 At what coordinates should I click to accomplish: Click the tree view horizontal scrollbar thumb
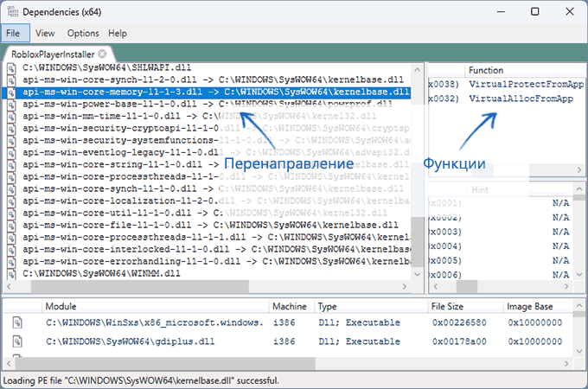point(139,287)
